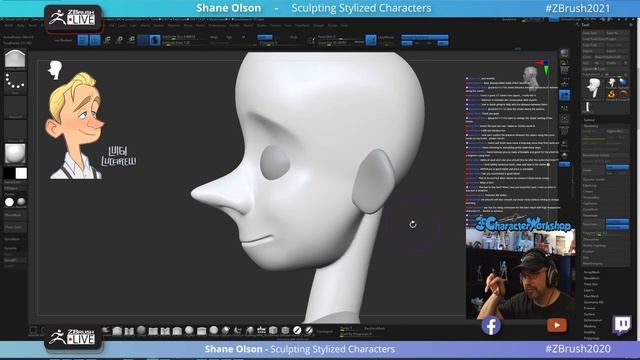Screen dimensions: 640x360
Task: Toggle Draw mode button
Action: 95,40
